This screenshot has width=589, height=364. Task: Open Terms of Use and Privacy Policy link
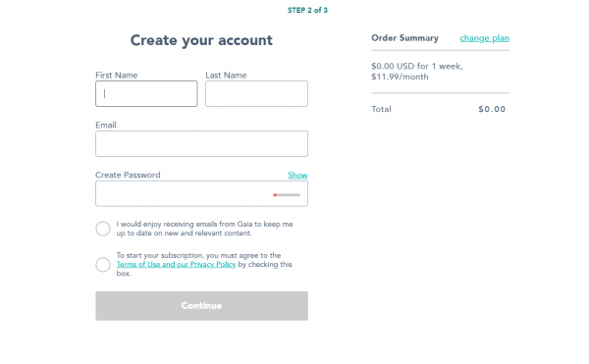click(x=176, y=264)
